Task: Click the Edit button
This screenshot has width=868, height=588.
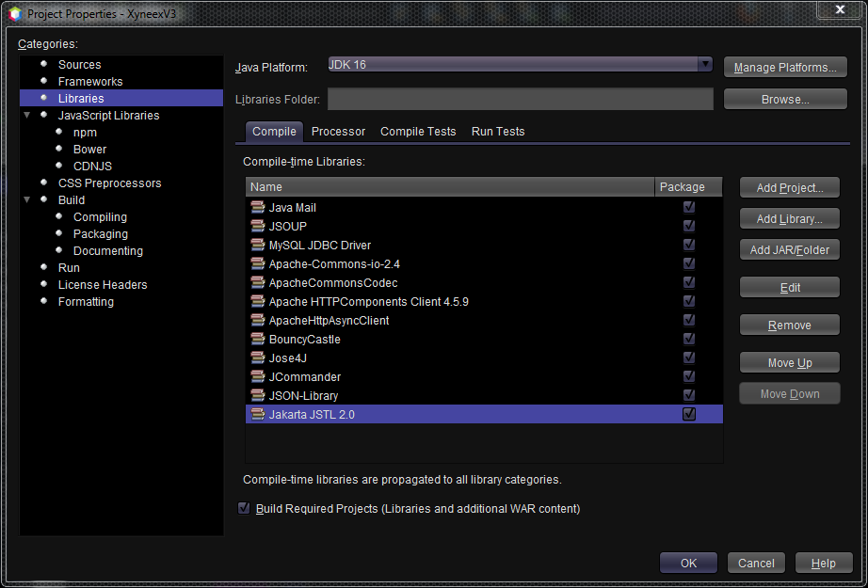Action: (x=790, y=287)
